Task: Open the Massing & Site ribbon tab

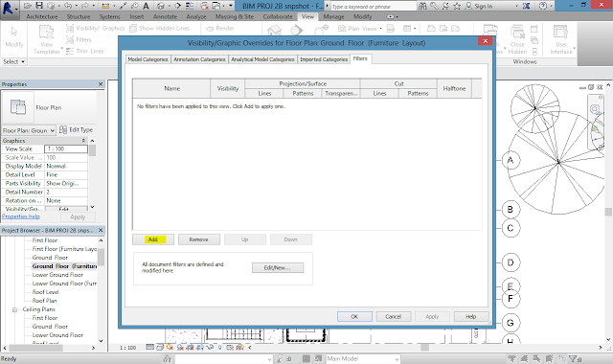Action: 235,17
